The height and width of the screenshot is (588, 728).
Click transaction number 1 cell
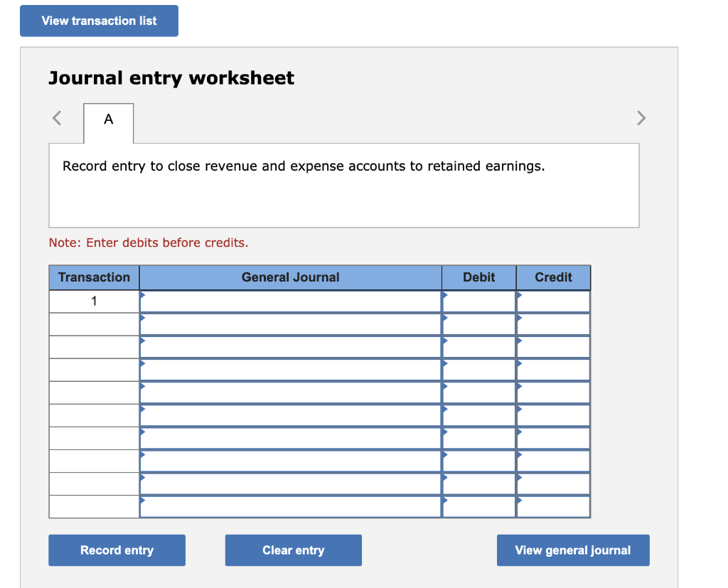pos(95,301)
